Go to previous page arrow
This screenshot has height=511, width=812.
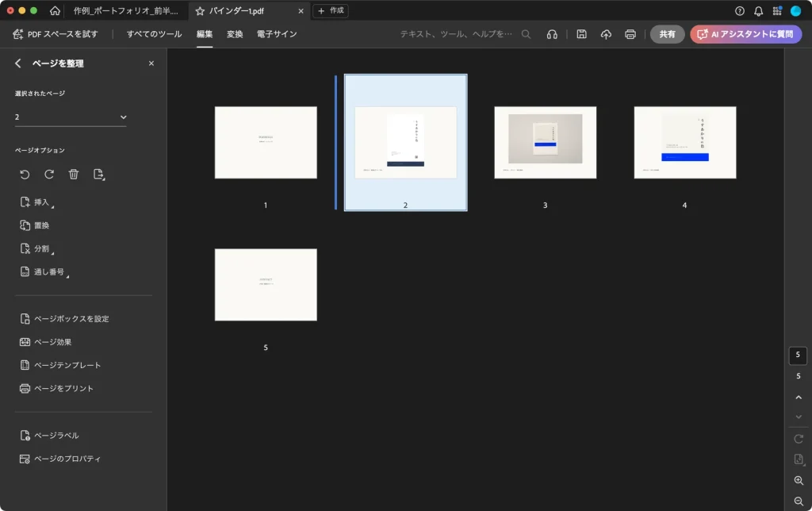pos(799,398)
